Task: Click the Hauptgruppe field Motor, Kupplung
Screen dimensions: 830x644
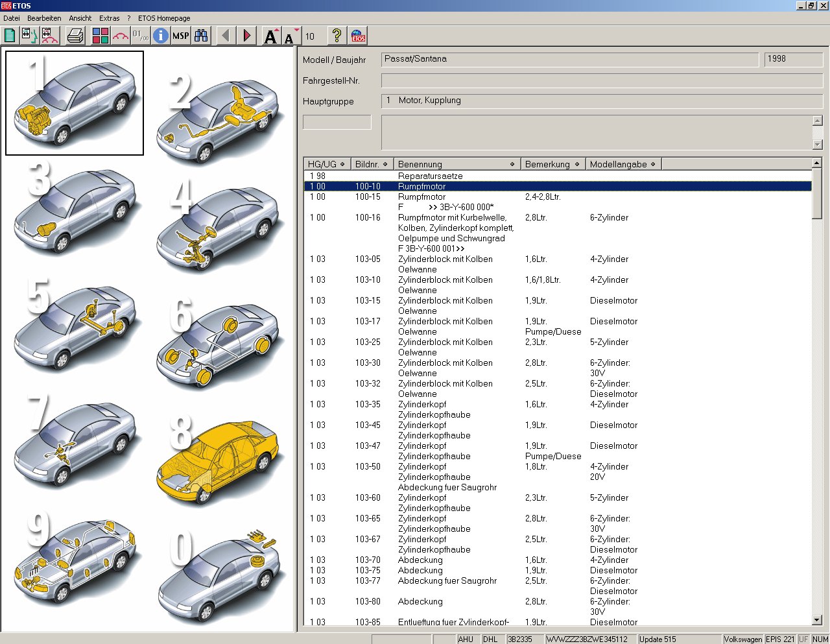Action: coord(602,101)
